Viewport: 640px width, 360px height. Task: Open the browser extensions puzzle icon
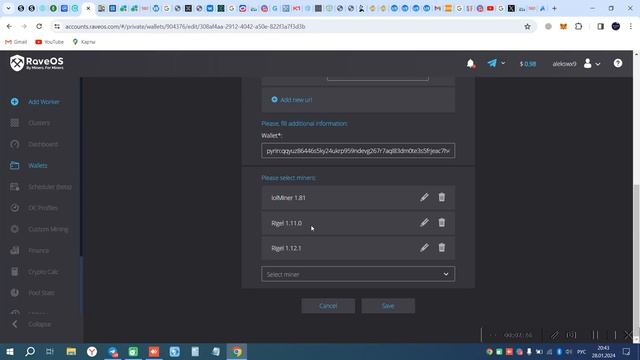coord(578,27)
